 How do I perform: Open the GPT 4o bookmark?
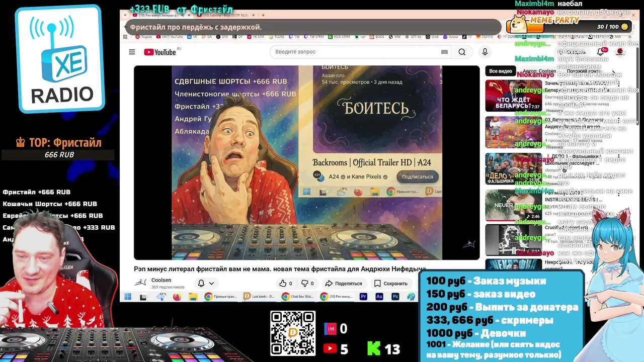click(413, 37)
